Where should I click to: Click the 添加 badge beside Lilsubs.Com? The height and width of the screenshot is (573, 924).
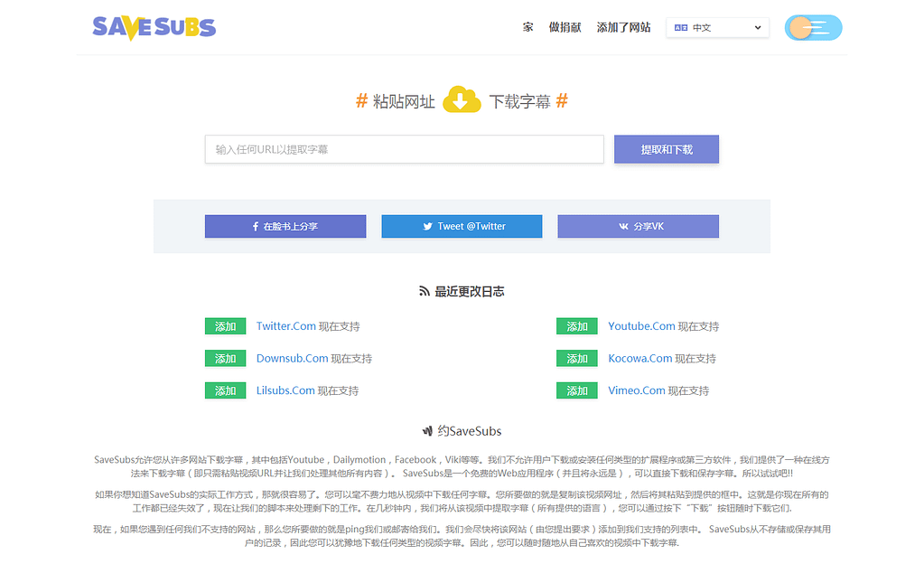click(225, 390)
